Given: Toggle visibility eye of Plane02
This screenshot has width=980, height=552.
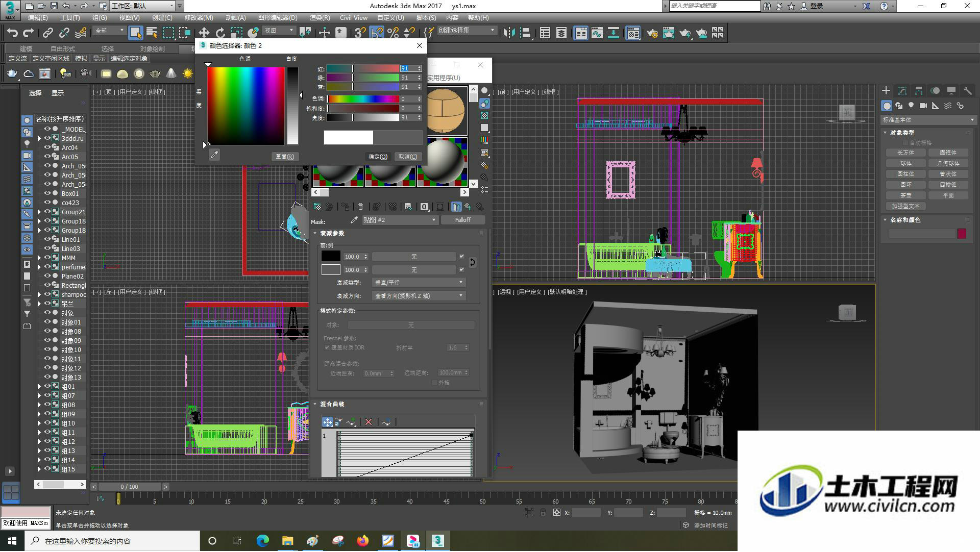Looking at the screenshot, I should point(47,276).
